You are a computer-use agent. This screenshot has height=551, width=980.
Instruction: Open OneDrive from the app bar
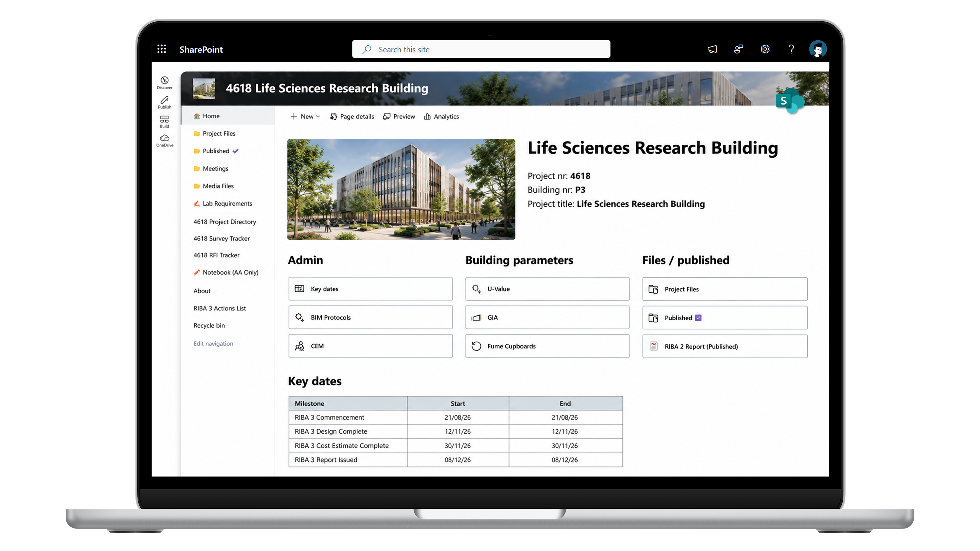(x=164, y=141)
